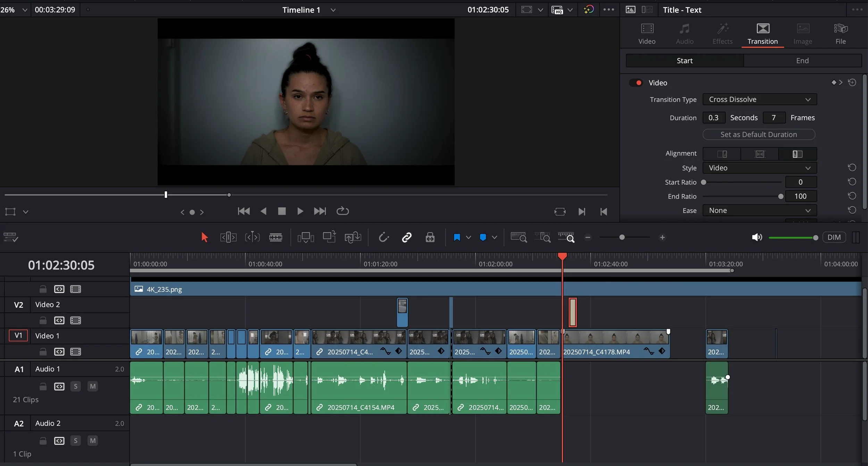Viewport: 868px width, 466px height.
Task: Select the End transition tab
Action: point(802,61)
